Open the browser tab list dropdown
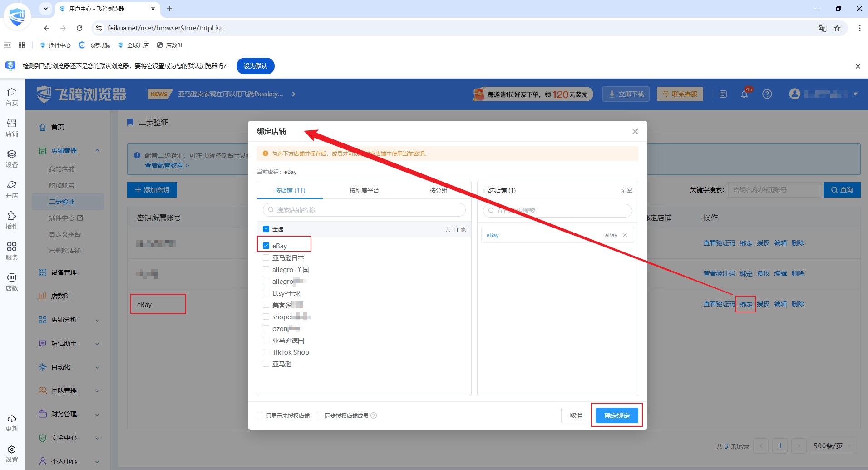The image size is (868, 470). pos(46,9)
